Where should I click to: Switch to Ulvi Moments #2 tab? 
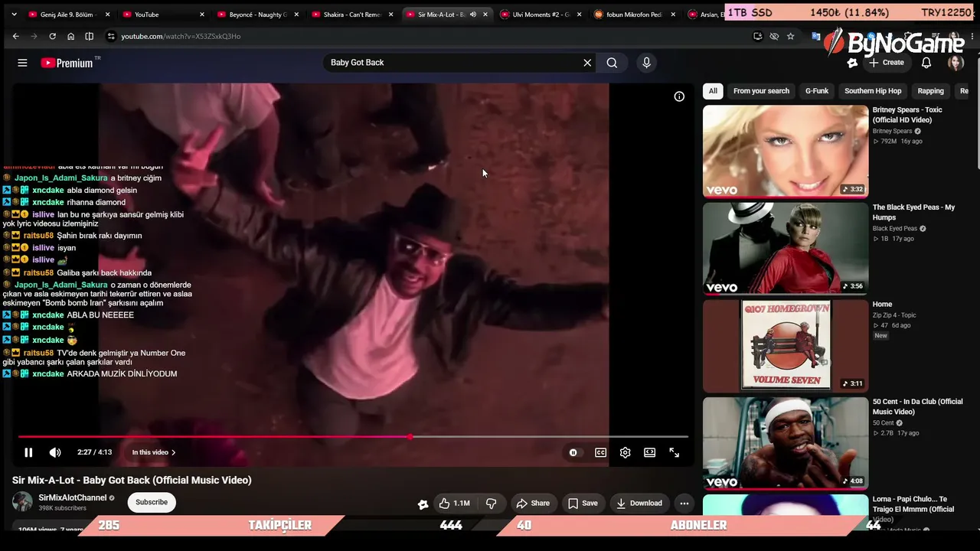click(541, 15)
